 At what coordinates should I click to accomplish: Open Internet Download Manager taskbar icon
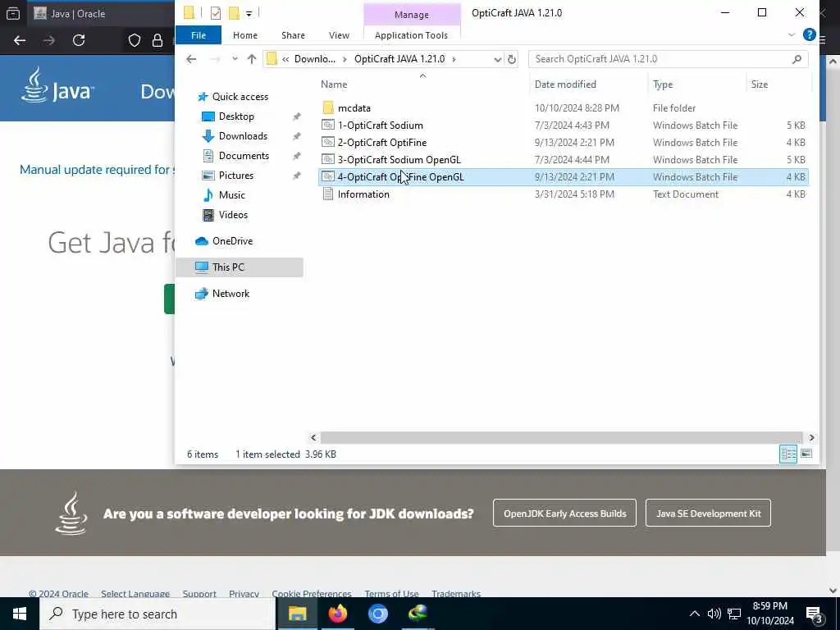pyautogui.click(x=418, y=614)
